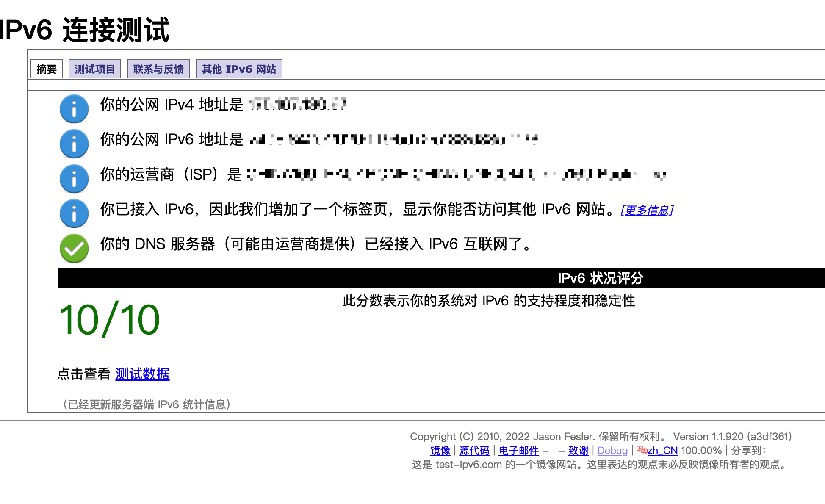Viewport: 825px width, 504px height.
Task: Click the IPv6 address info icon
Action: 74,144
